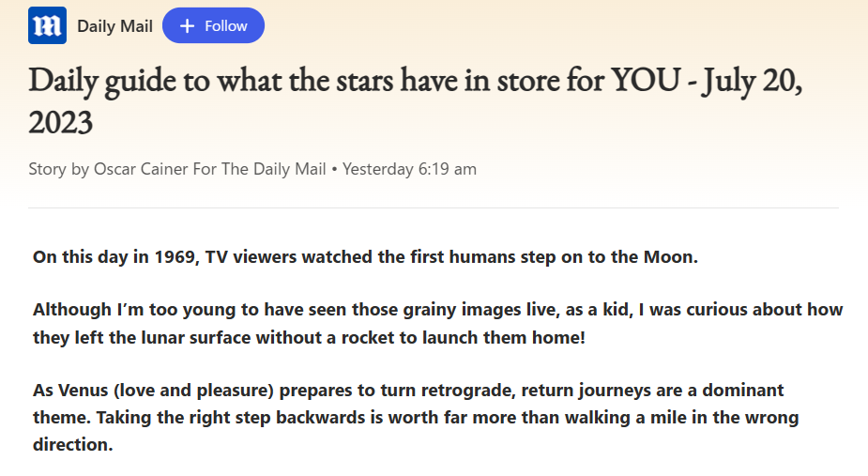Click the headline about what the stars have in store
Screen dimensions: 868x476
pyautogui.click(x=415, y=100)
